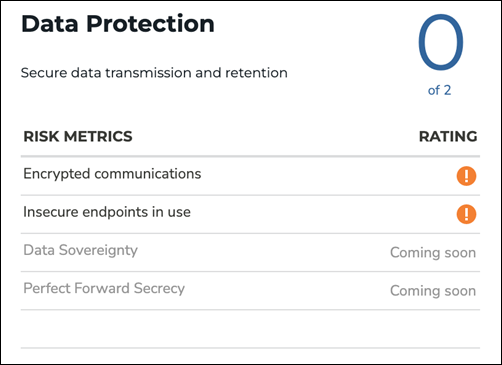Click the RISK METRICS column header
This screenshot has height=365, width=502.
pyautogui.click(x=78, y=137)
